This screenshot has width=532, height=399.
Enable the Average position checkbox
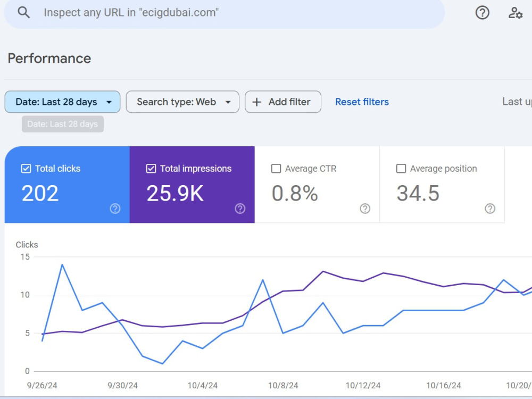(401, 169)
